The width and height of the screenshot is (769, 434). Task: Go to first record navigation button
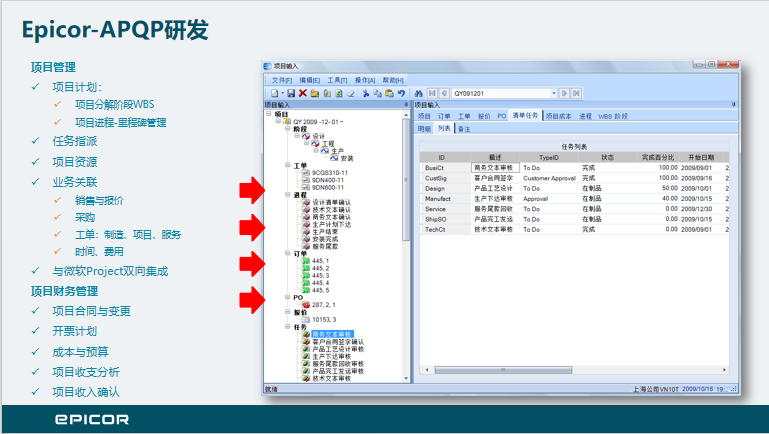pyautogui.click(x=433, y=93)
